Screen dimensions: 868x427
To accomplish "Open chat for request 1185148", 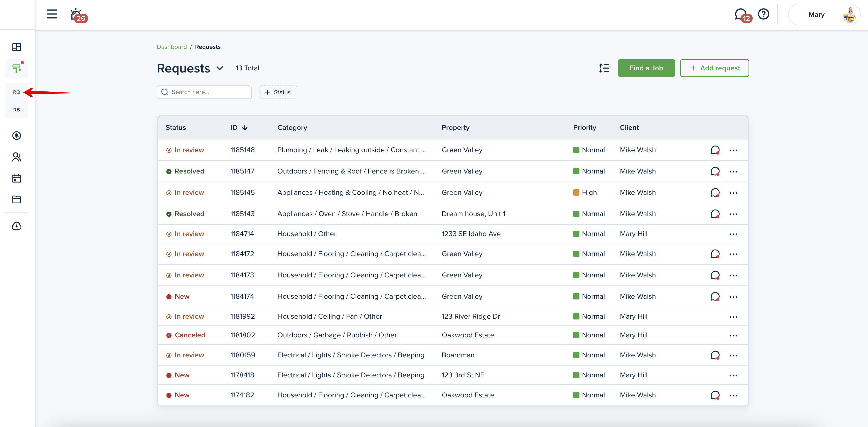I will 715,150.
